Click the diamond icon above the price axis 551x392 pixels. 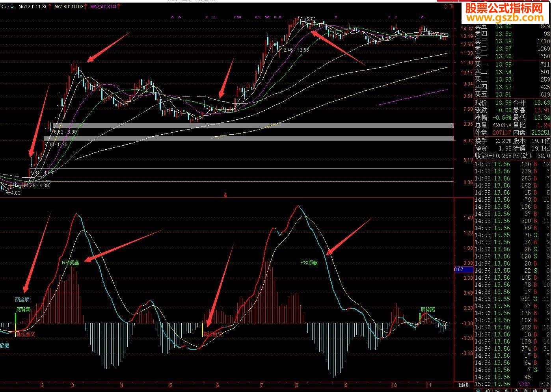click(x=445, y=7)
